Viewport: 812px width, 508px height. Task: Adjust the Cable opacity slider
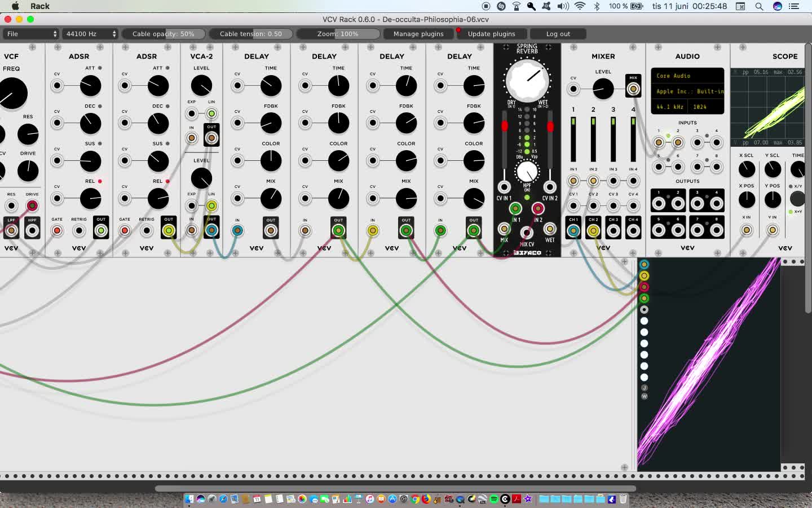click(164, 34)
